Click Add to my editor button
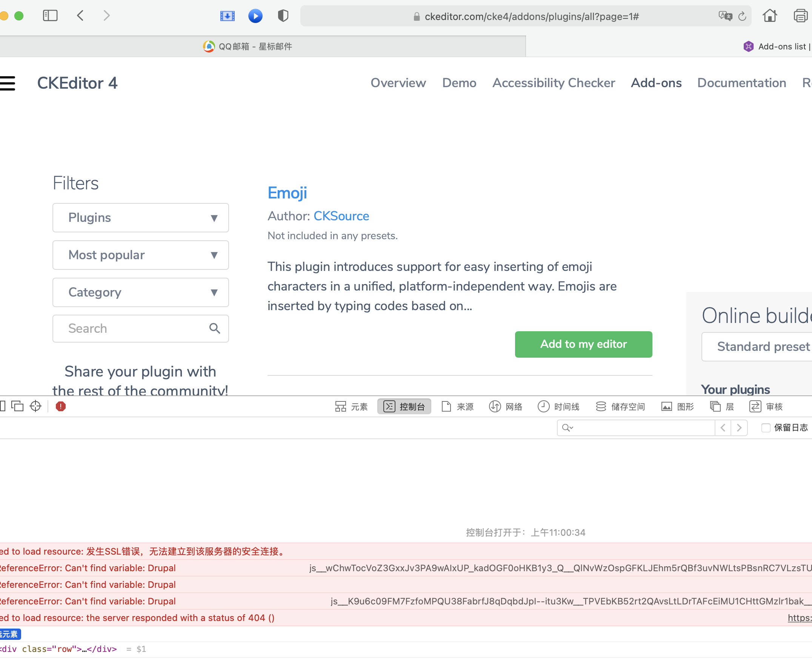This screenshot has height=661, width=812. coord(583,344)
